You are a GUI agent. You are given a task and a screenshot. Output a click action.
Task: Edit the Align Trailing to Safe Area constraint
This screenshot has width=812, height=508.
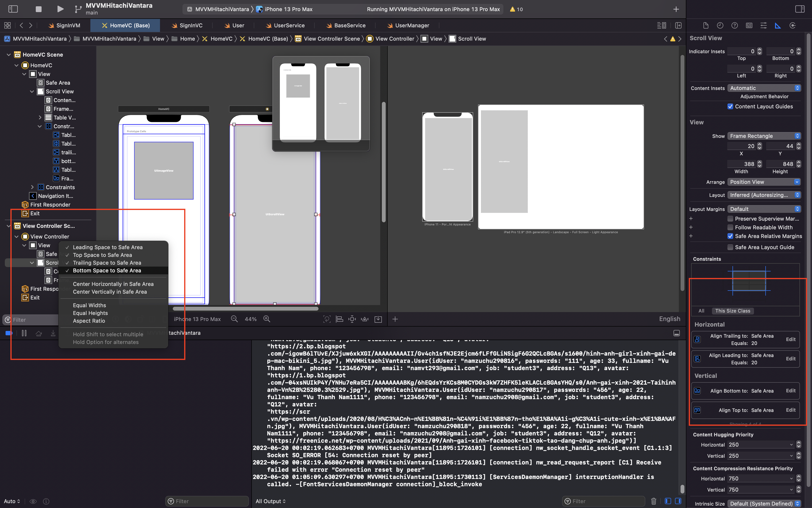[790, 339]
